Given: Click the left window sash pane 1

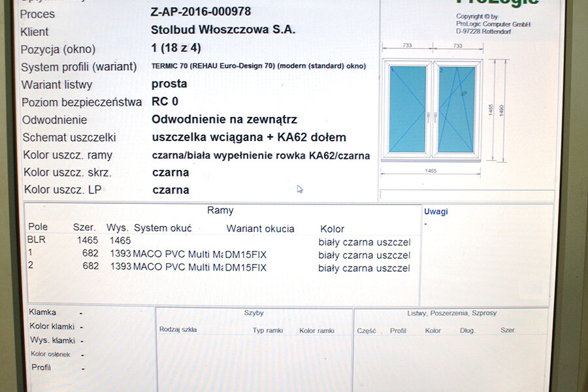Looking at the screenshot, I should click(x=407, y=109).
